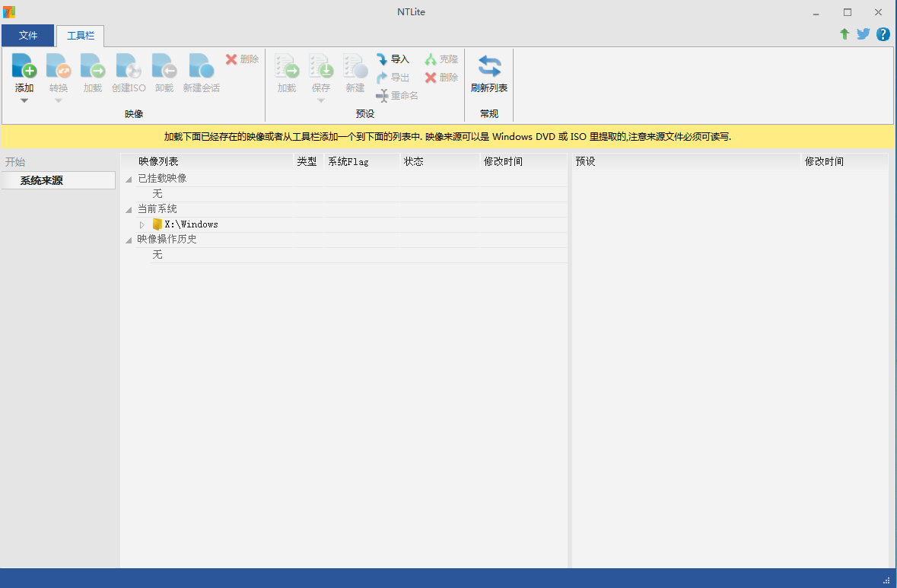Click 删除 in the 映像 group
This screenshot has height=588, width=897.
242,59
